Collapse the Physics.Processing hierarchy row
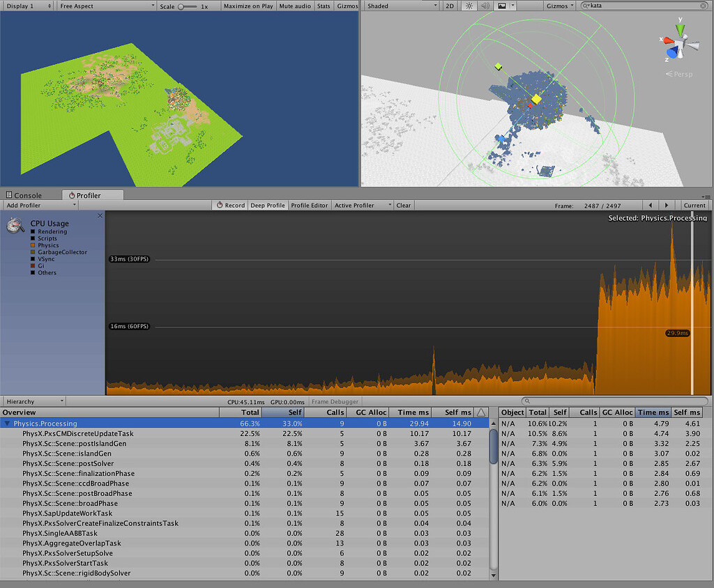Viewport: 714px width, 588px height. coord(7,423)
